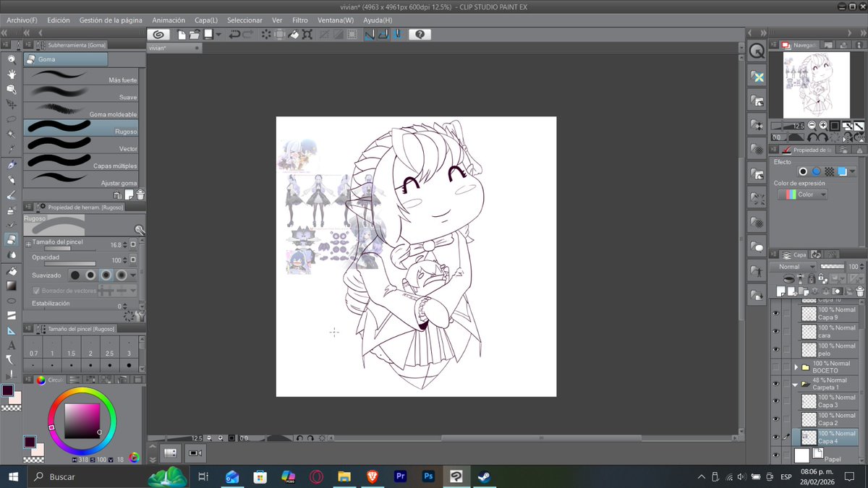Viewport: 868px width, 488px height.
Task: Click the Redo arrow
Action: [248, 34]
